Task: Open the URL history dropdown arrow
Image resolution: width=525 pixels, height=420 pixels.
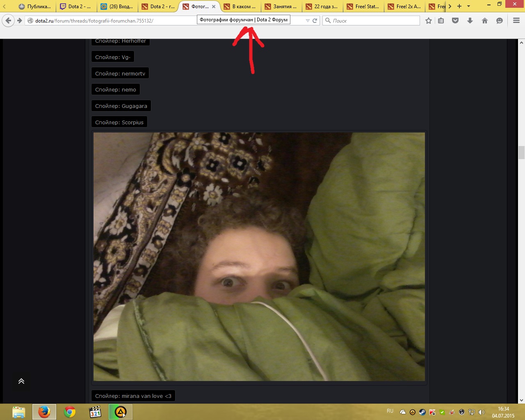Action: pos(308,21)
